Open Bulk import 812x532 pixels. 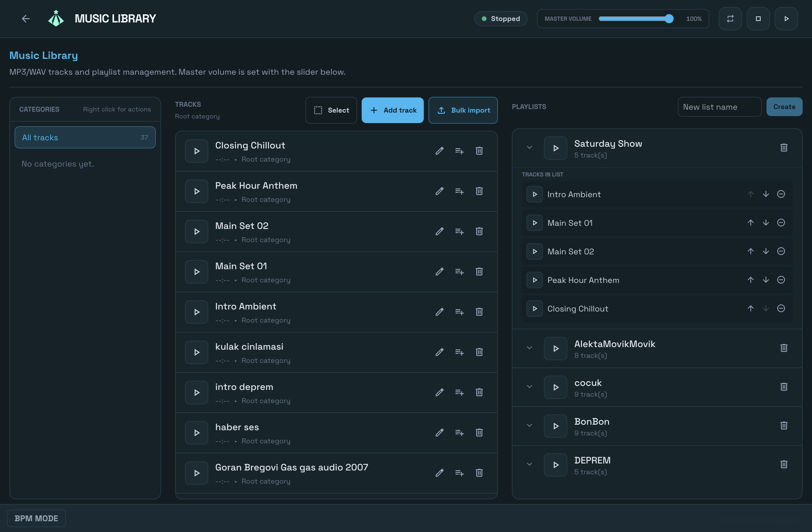click(x=463, y=110)
